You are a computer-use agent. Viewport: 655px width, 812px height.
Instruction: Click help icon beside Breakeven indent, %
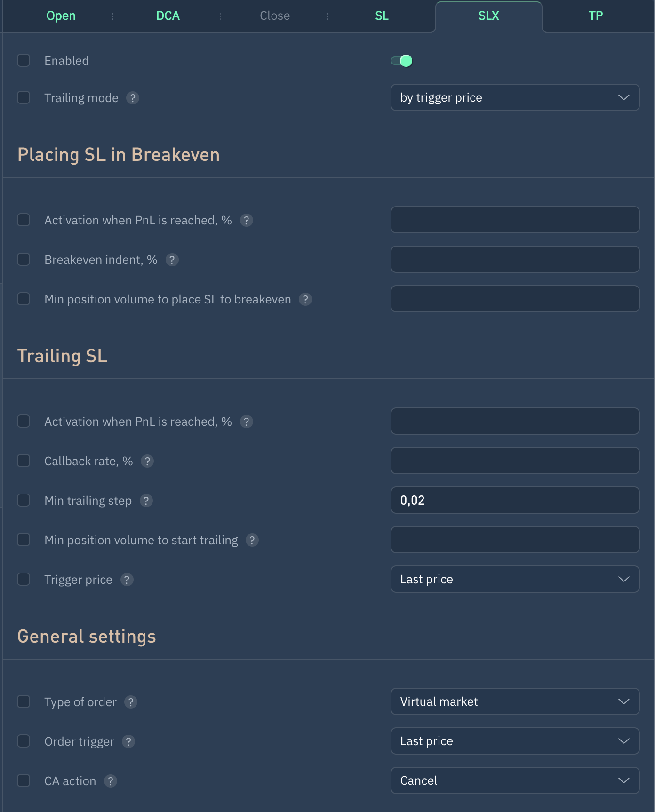(172, 260)
